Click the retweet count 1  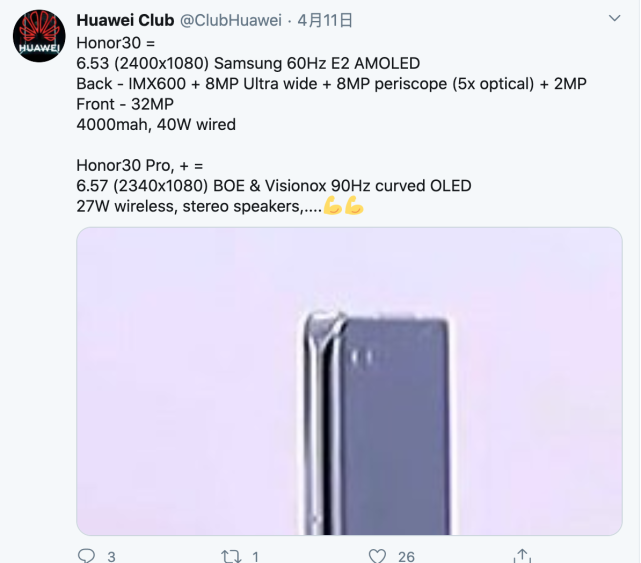(255, 556)
